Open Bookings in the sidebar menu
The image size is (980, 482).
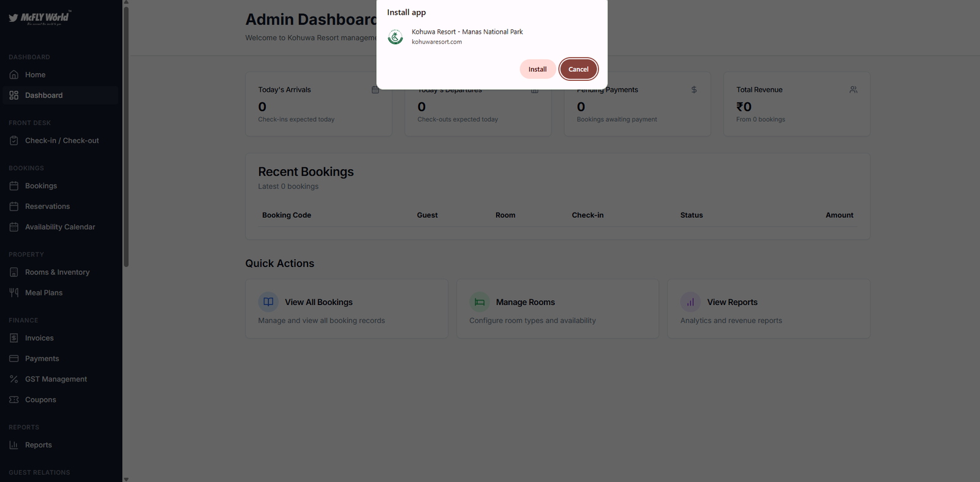click(60, 186)
